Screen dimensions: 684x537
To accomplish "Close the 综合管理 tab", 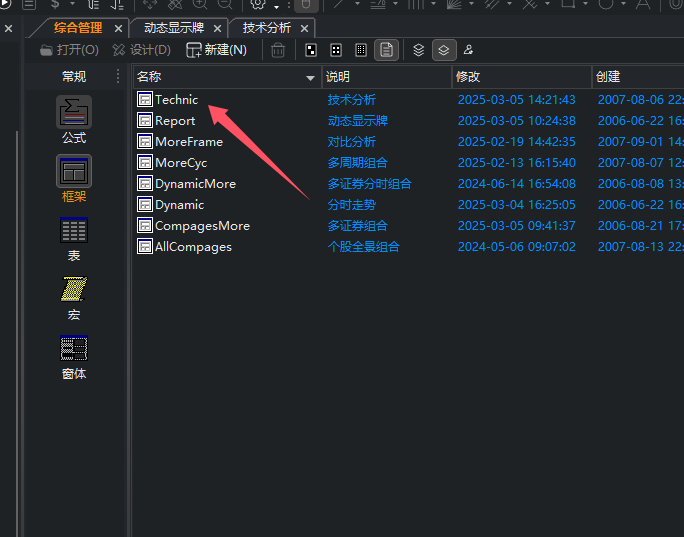I will tap(118, 29).
